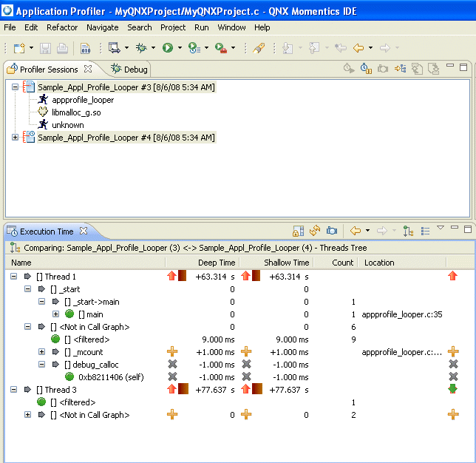Click the New wizard icon in toolbar
Screen dimensions: 476x463
(x=19, y=48)
